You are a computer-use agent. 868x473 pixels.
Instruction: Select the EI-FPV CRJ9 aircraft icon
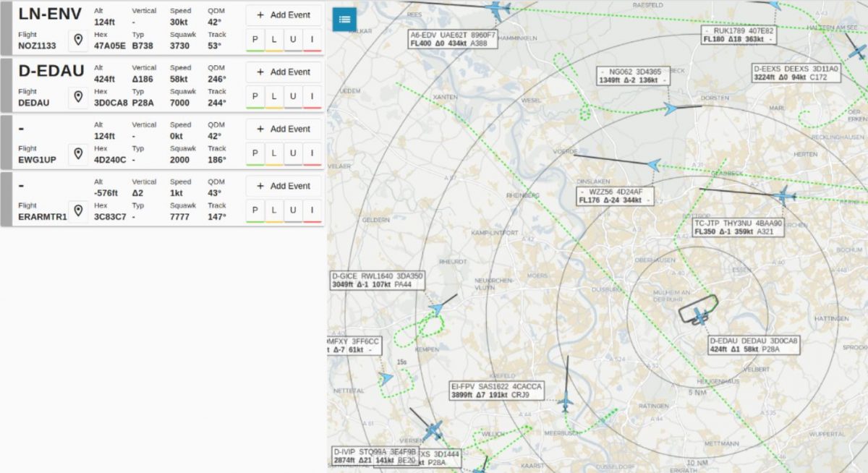pyautogui.click(x=566, y=401)
